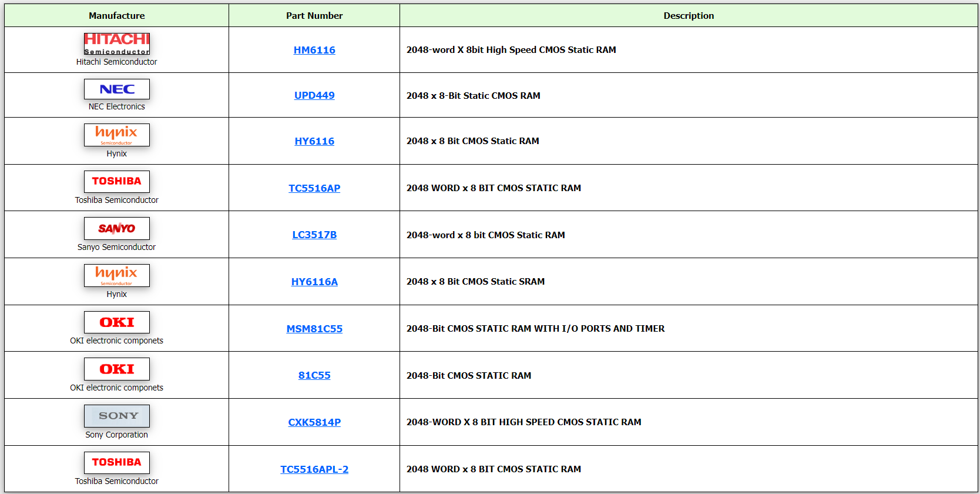The image size is (980, 494).
Task: Click the Hitachi Semiconductor logo
Action: click(x=117, y=44)
